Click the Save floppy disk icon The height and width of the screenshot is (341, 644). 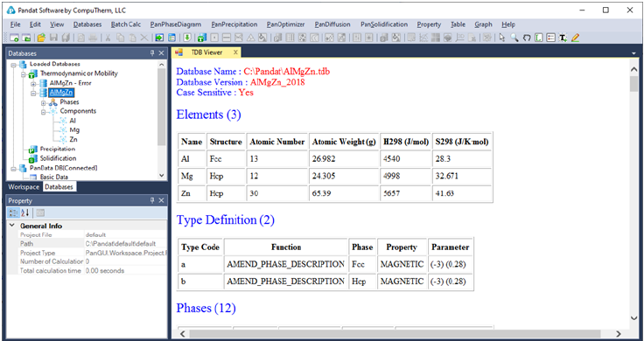[53, 38]
